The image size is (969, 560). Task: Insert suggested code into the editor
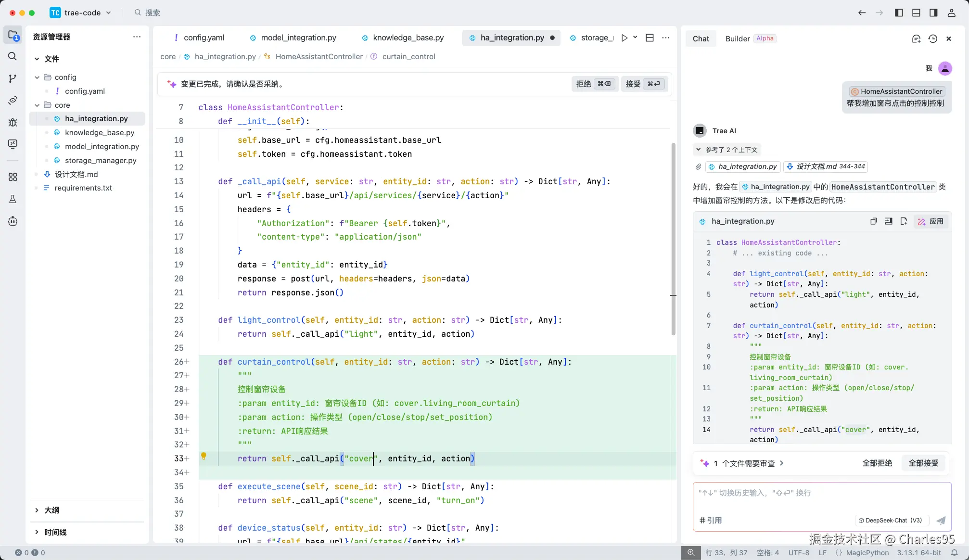(x=889, y=221)
